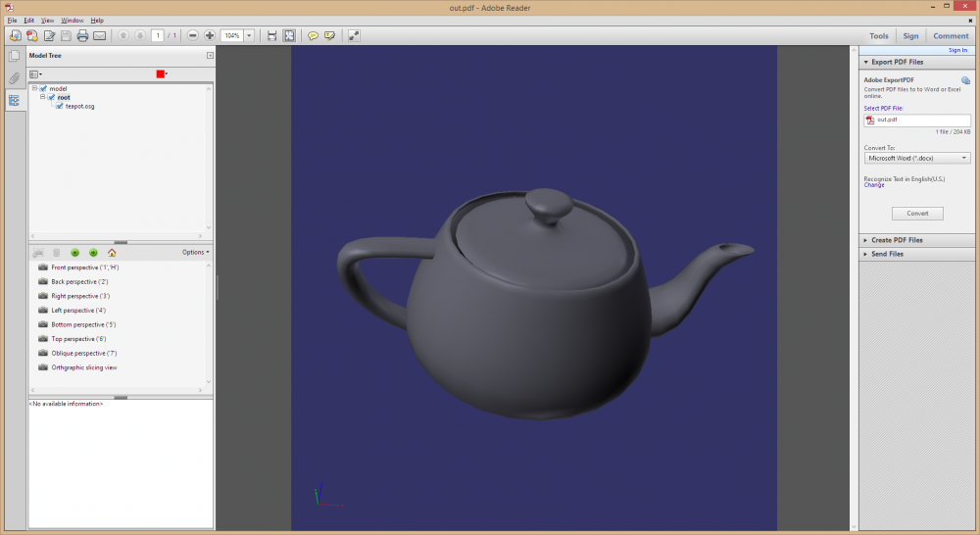
Task: Go to next view green arrow
Action: 93,253
